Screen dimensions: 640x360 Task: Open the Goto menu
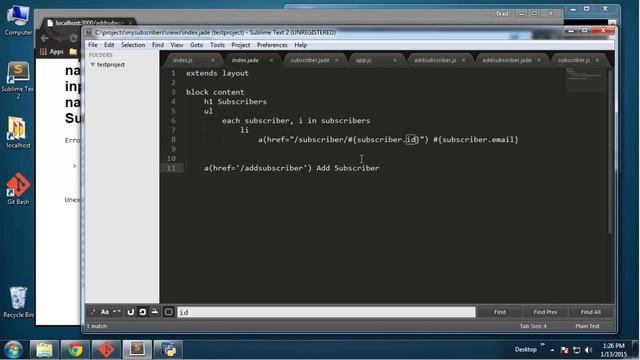click(x=197, y=45)
